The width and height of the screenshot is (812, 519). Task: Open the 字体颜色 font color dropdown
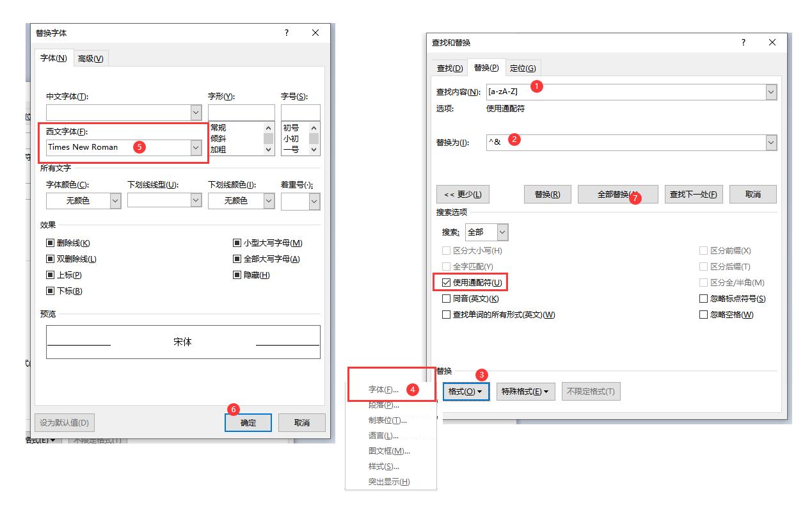pyautogui.click(x=115, y=200)
